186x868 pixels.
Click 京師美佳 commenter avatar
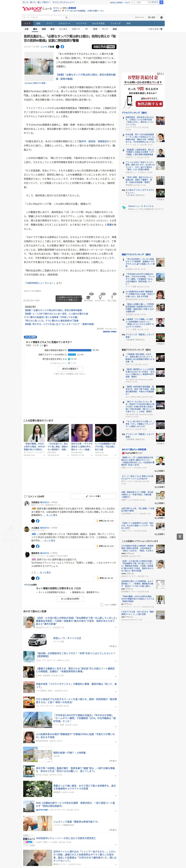27,503
